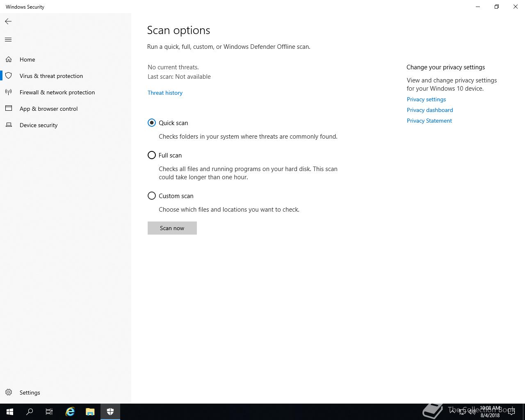Screen dimensions: 525x420
Task: Click the network icon in system tray
Action: (x=462, y=412)
